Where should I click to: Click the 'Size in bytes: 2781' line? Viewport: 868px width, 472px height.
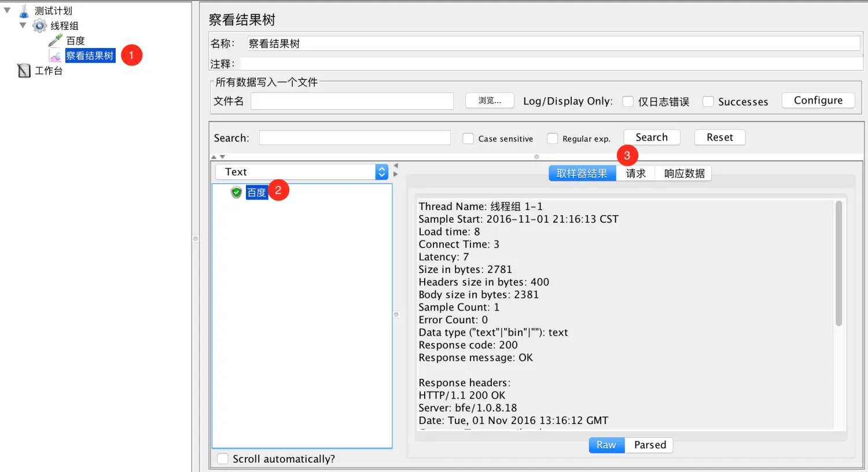pyautogui.click(x=465, y=270)
